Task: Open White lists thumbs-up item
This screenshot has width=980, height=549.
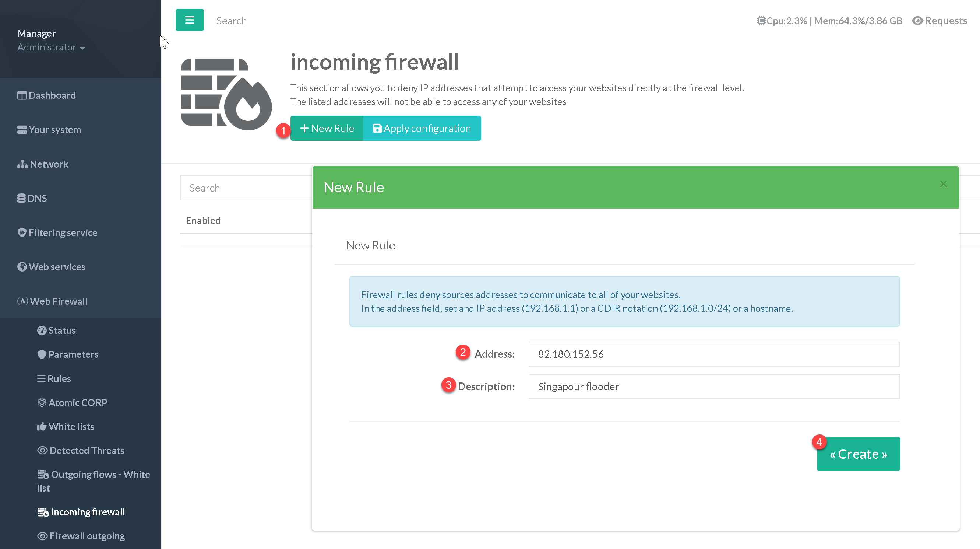Action: 42,426
